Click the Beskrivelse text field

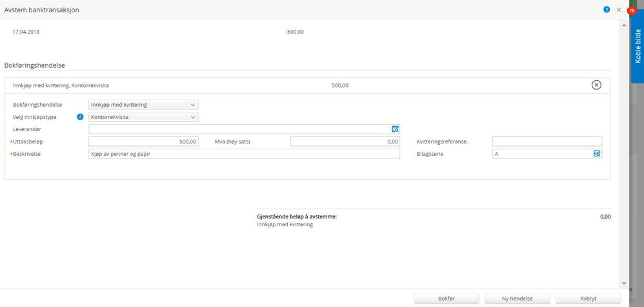244,154
